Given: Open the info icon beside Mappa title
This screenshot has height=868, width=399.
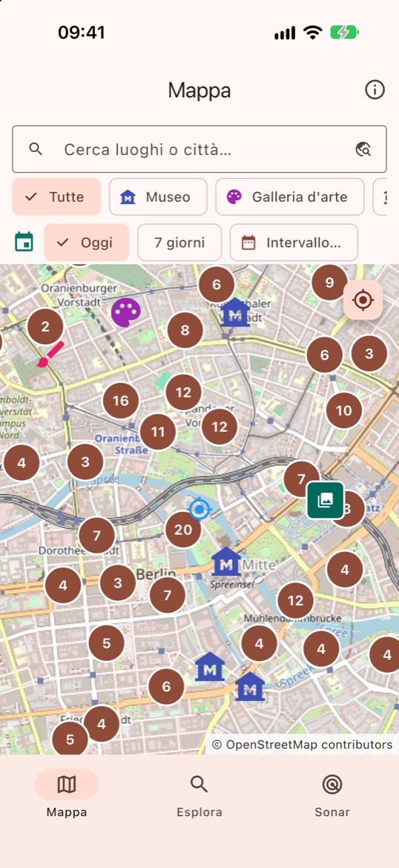Looking at the screenshot, I should point(375,90).
